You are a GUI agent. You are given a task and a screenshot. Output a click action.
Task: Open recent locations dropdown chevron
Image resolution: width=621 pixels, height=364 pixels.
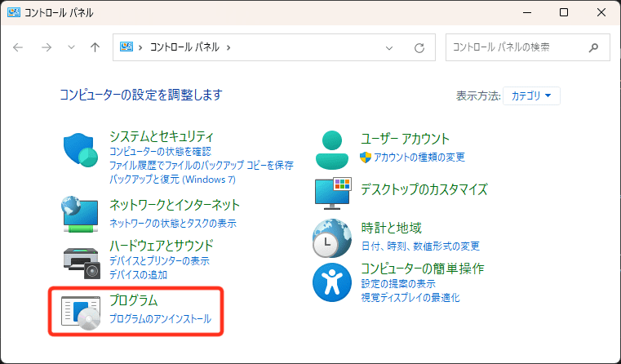(71, 47)
